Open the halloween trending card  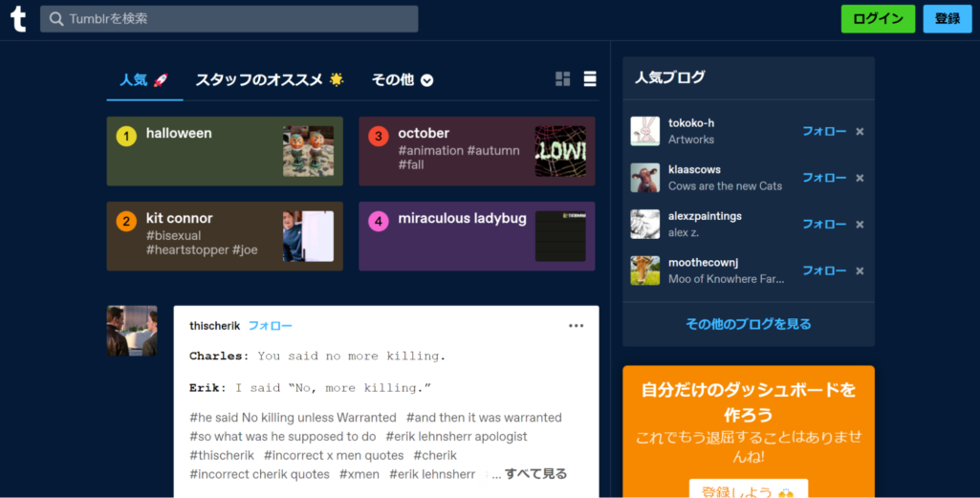[x=225, y=151]
